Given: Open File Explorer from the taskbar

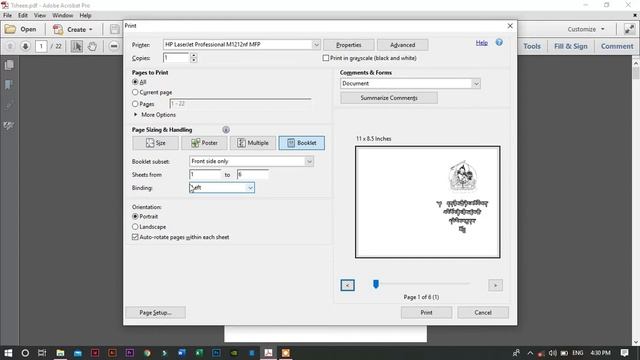Looking at the screenshot, I should (60, 353).
